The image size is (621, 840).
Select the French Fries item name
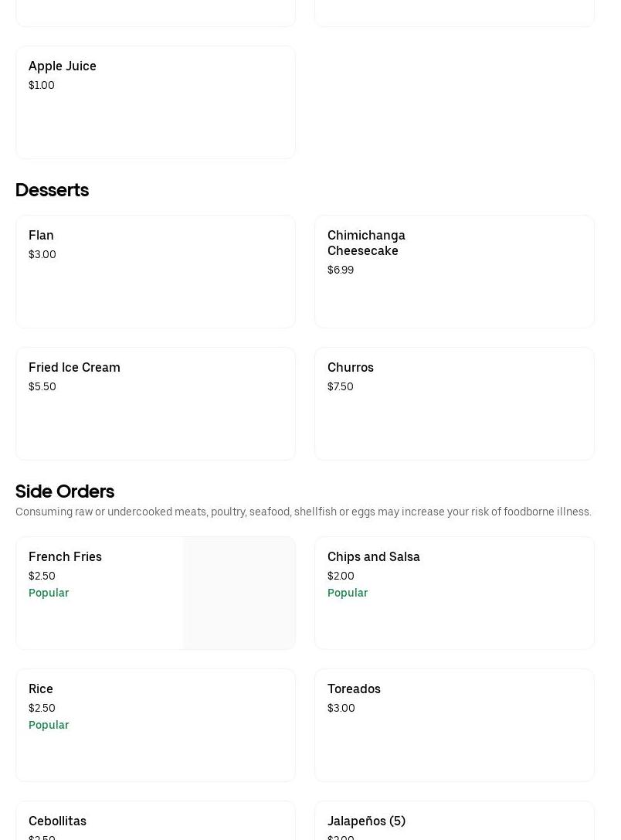(x=65, y=556)
